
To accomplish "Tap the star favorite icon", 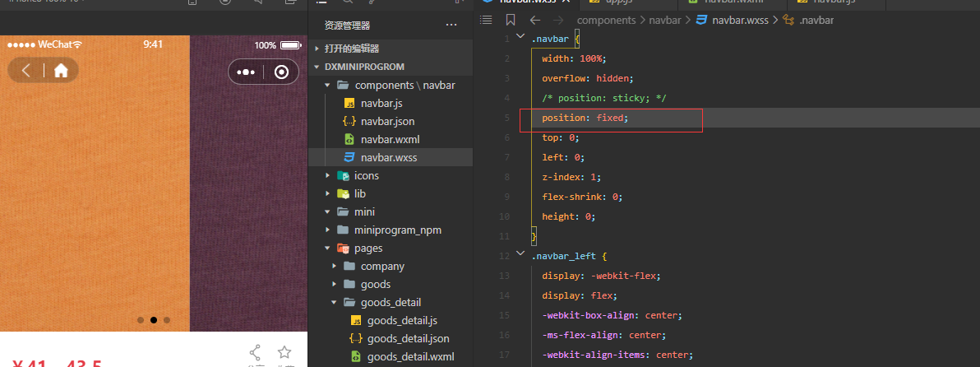I will [x=284, y=352].
